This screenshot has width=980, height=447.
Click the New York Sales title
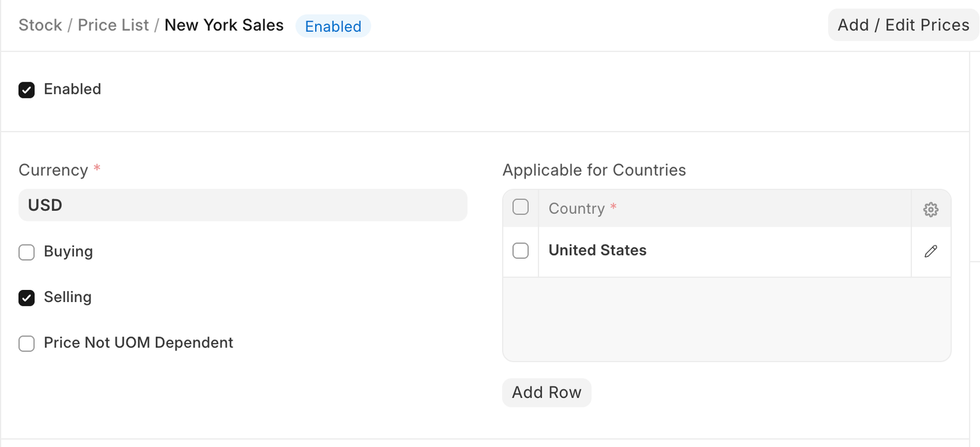(x=224, y=26)
